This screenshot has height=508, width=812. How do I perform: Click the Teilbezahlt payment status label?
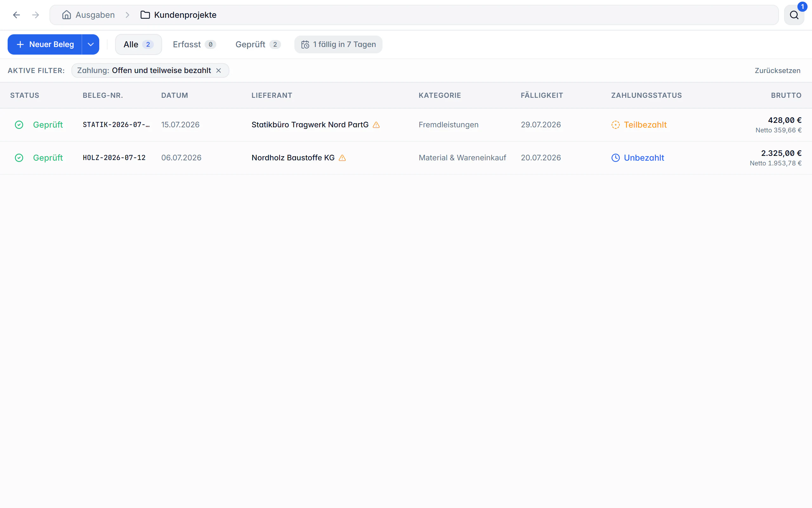click(x=645, y=125)
